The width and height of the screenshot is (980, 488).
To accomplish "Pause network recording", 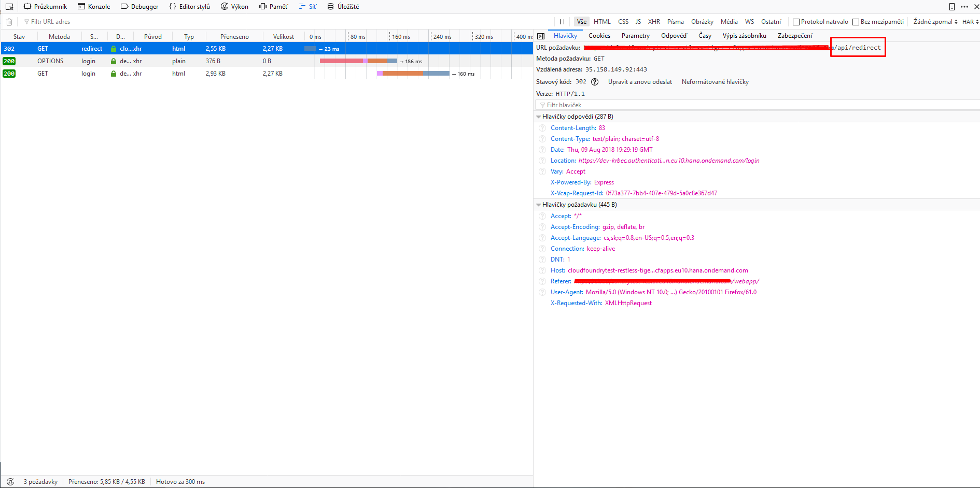I will pyautogui.click(x=562, y=22).
